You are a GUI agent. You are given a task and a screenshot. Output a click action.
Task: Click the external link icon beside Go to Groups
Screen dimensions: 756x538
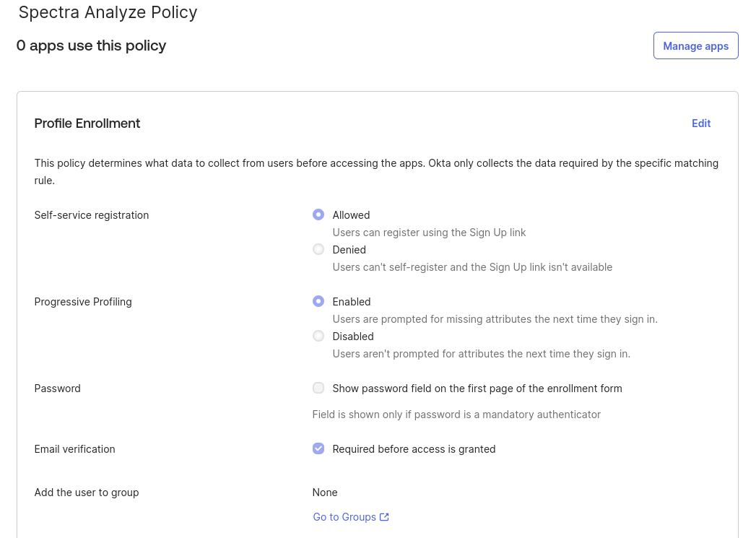coord(384,517)
